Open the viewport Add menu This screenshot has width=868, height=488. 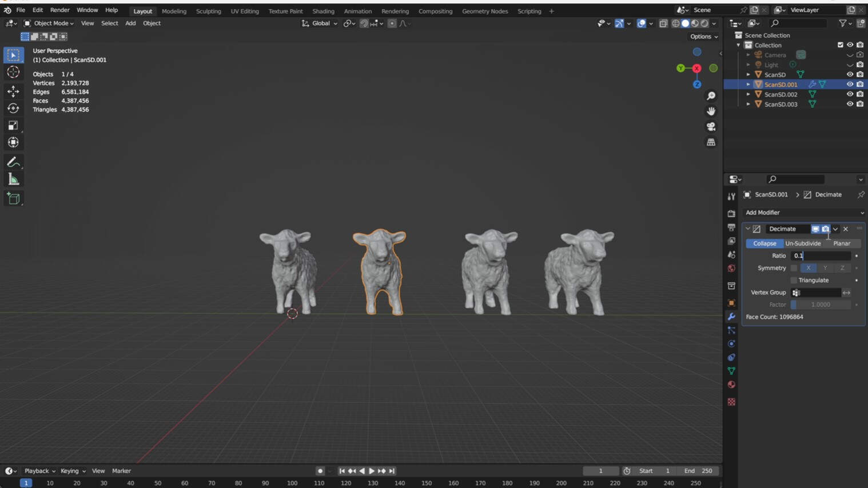click(130, 23)
